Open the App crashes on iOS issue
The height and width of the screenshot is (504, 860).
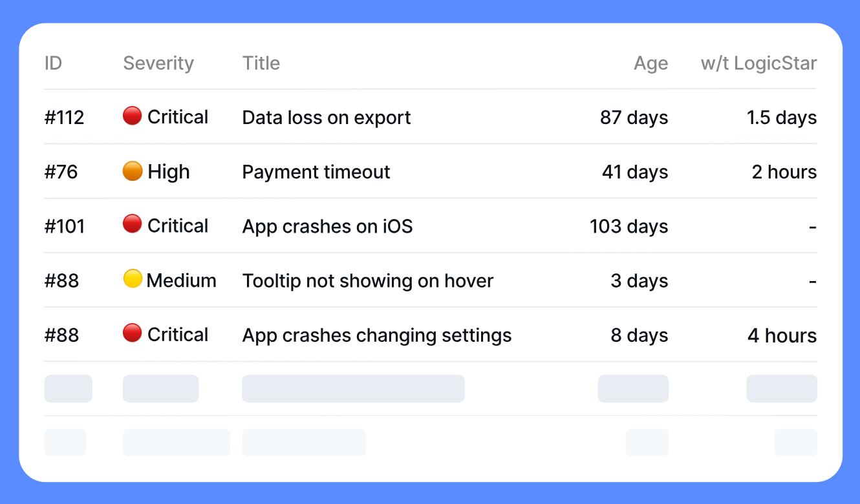[x=327, y=226]
